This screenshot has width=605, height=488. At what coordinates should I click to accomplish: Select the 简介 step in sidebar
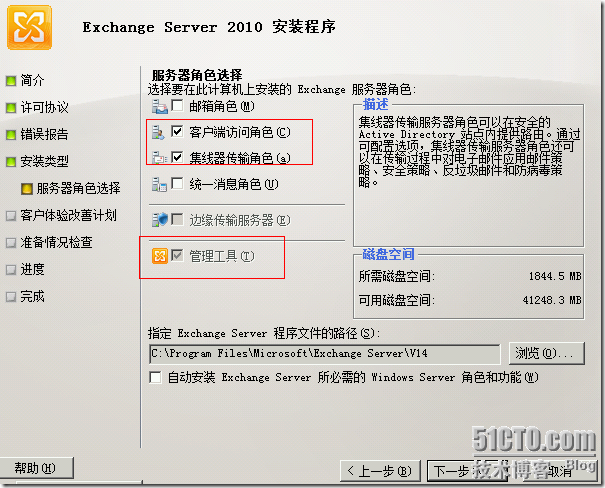[32, 81]
